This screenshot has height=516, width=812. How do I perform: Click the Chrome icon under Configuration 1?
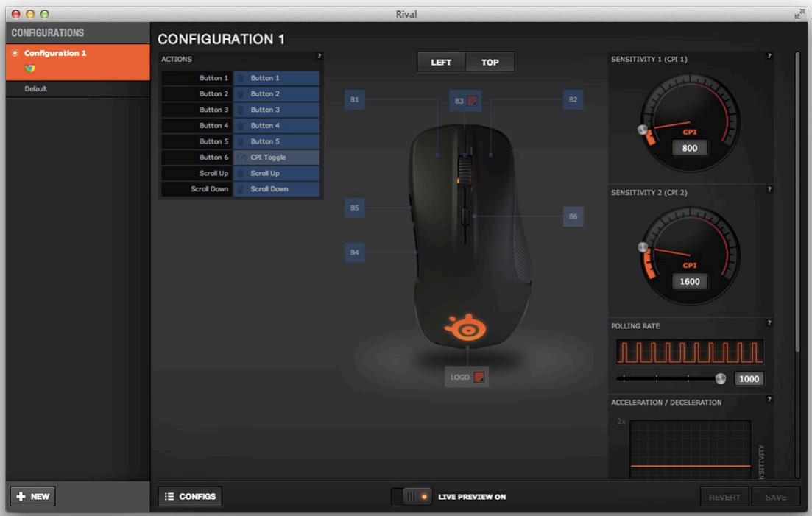(30, 68)
